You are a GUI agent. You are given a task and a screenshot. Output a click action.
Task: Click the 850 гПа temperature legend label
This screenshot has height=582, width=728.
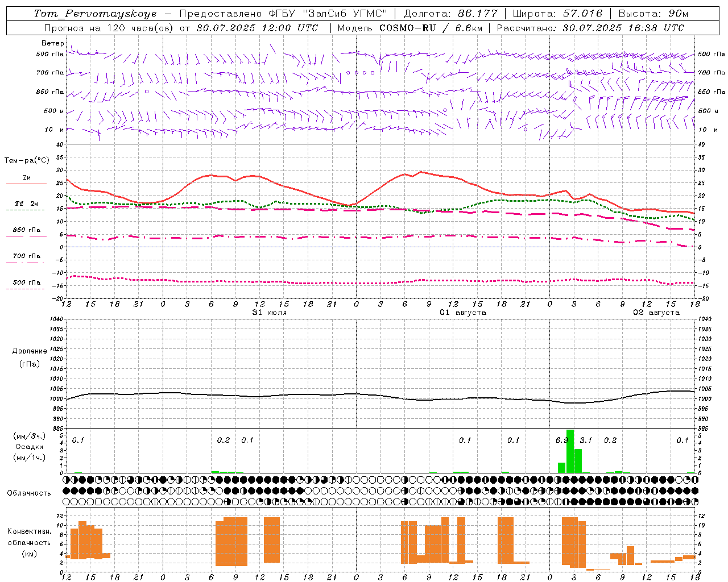click(x=27, y=230)
